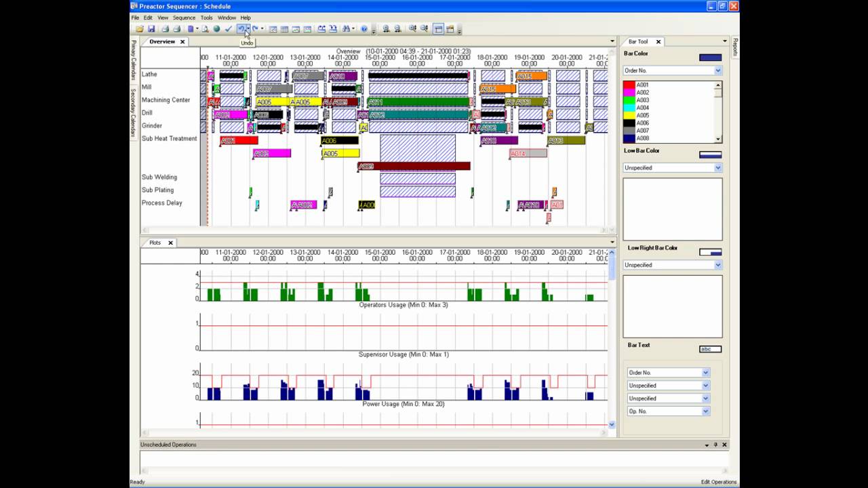Click the blue checkmark toolbar icon
This screenshot has width=868, height=488.
click(229, 29)
